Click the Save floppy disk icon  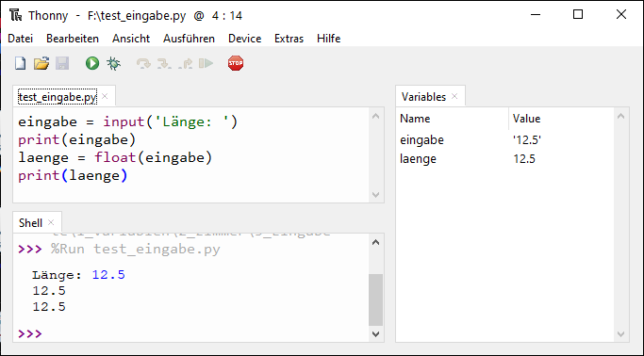[x=62, y=64]
